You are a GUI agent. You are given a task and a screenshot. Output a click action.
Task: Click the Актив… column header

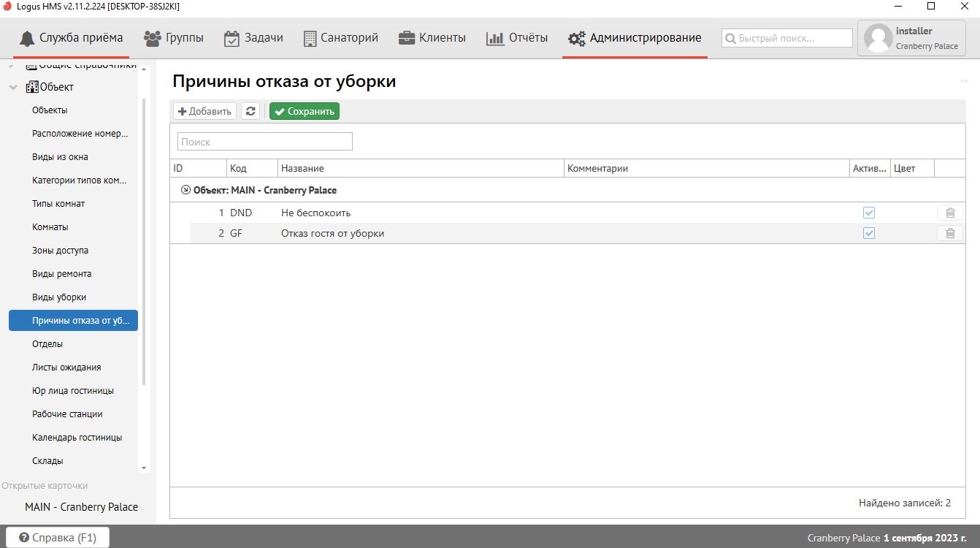point(870,168)
